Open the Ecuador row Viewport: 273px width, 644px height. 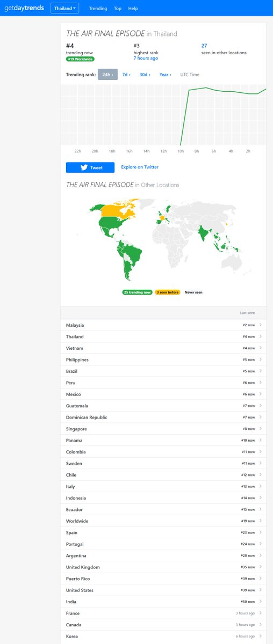coord(163,510)
